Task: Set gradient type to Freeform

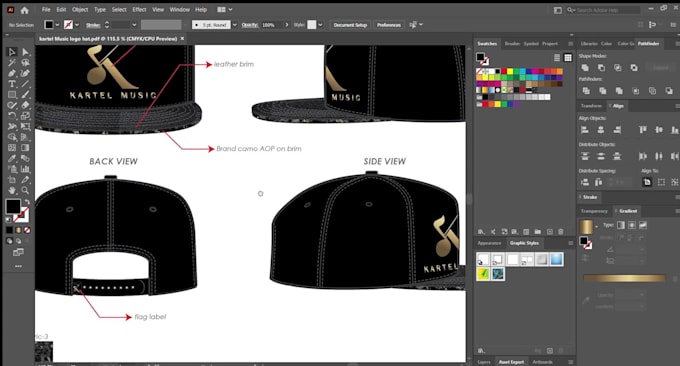Action: (x=643, y=225)
